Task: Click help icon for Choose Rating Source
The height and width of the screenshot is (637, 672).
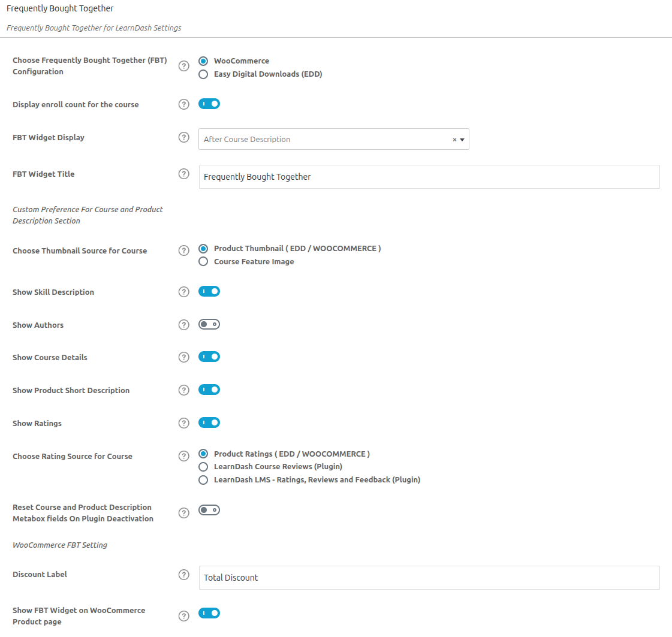Action: click(x=184, y=456)
